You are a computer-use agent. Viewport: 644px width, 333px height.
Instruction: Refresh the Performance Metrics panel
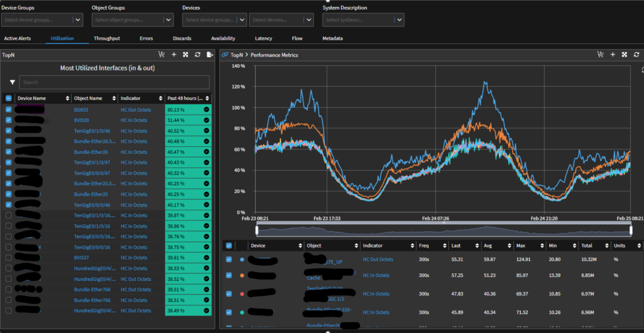point(636,55)
